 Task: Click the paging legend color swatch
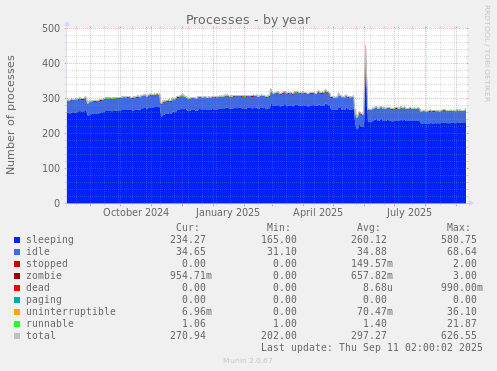[17, 300]
